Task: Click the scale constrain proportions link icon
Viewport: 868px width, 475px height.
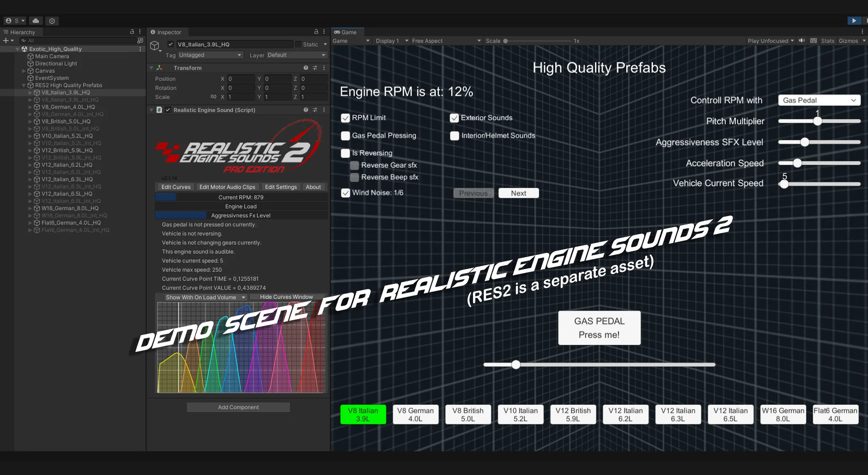Action: [x=214, y=97]
